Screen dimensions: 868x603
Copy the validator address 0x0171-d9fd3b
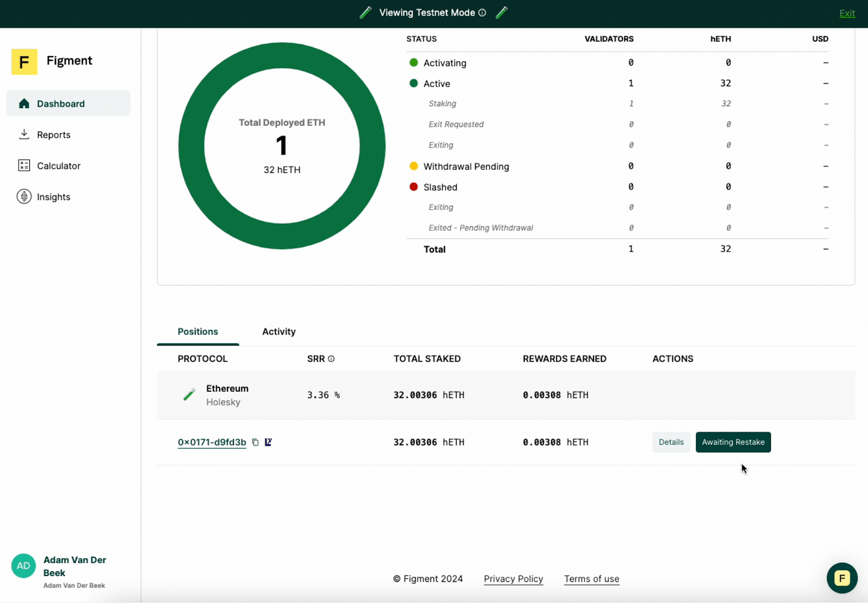255,442
